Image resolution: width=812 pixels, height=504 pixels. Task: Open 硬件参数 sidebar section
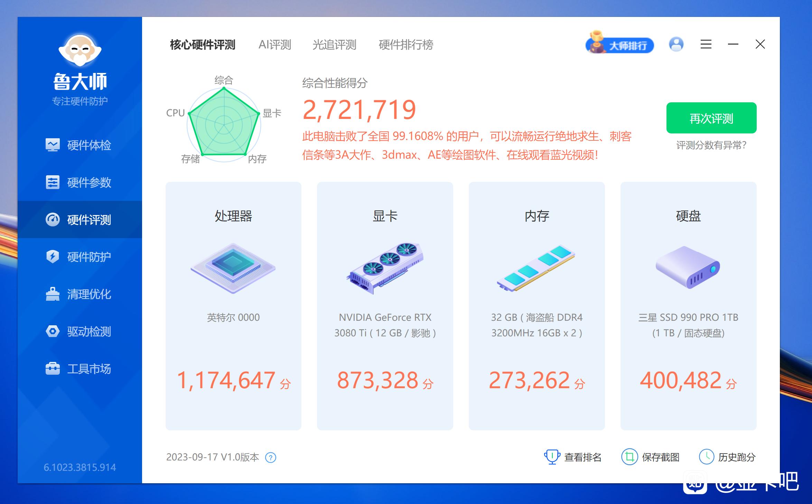click(80, 183)
